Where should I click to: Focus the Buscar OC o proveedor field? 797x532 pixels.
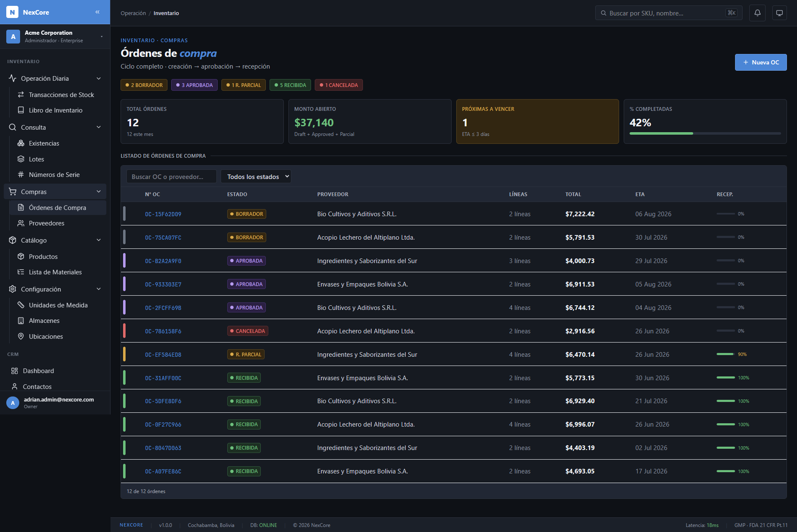[171, 176]
